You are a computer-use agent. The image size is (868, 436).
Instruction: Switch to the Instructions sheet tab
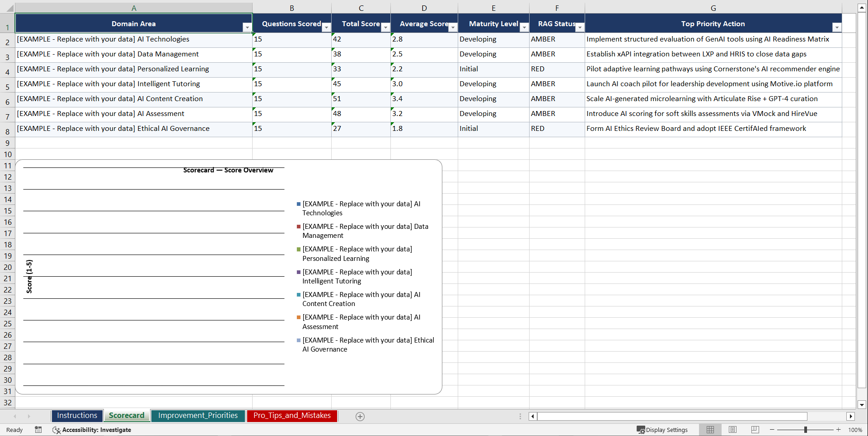pos(77,415)
